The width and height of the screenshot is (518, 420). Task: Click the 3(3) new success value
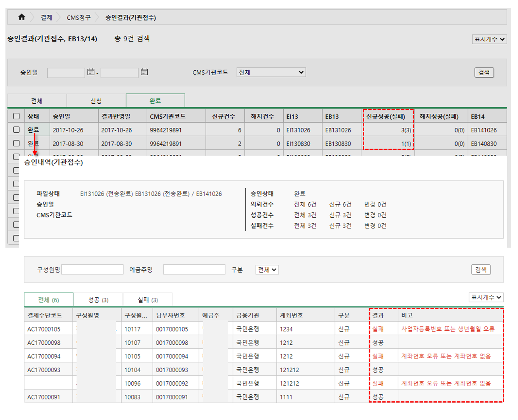pyautogui.click(x=406, y=130)
